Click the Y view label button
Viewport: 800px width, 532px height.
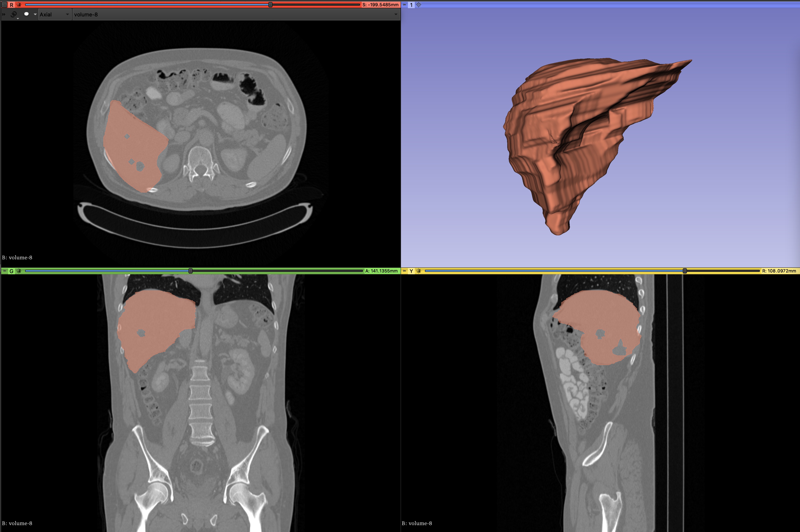coord(411,271)
